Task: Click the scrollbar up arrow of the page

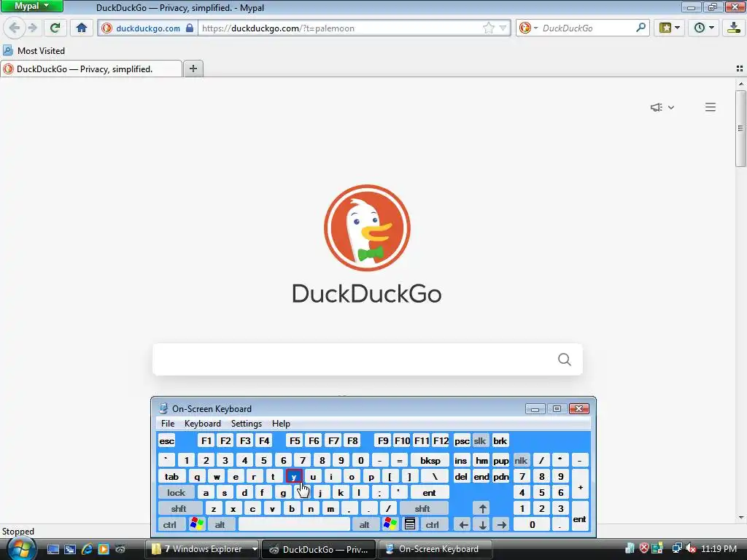Action: tap(741, 84)
